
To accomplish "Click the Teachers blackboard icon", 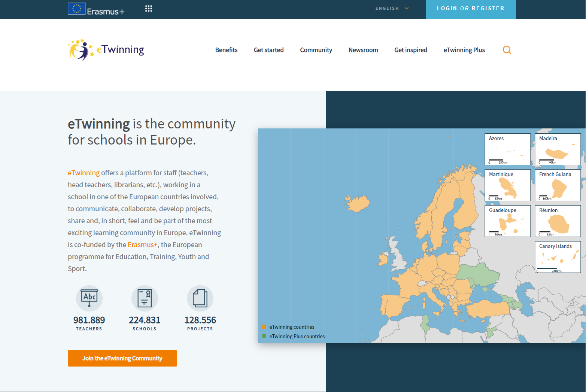I will coord(89,298).
